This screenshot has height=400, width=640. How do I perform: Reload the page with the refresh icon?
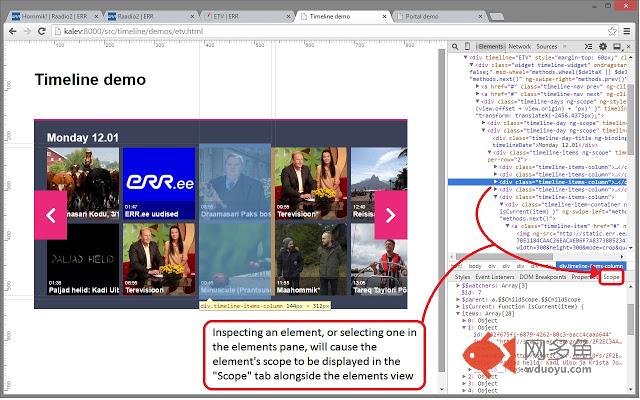[x=41, y=31]
